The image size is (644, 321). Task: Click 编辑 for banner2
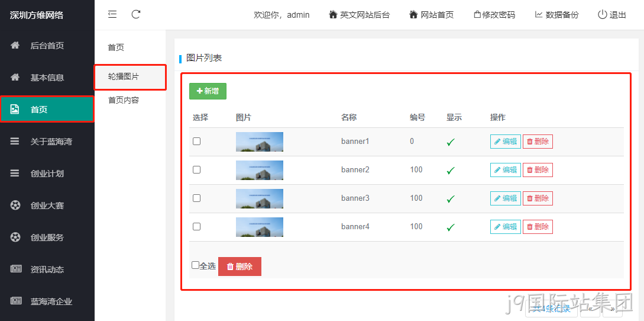(506, 170)
